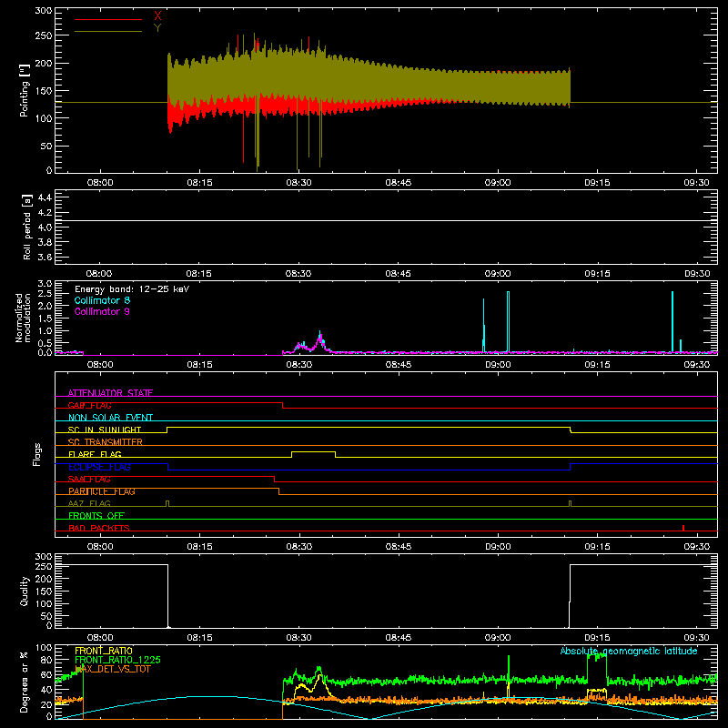Click the 'Absolute geomagnetic latitude' label
728x728 pixels.
[x=629, y=651]
